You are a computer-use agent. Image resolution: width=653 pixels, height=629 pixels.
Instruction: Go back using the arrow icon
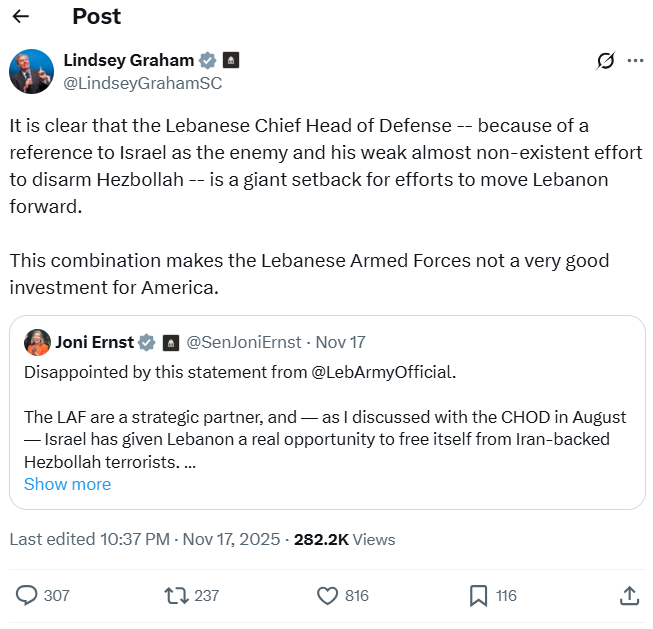tap(21, 17)
